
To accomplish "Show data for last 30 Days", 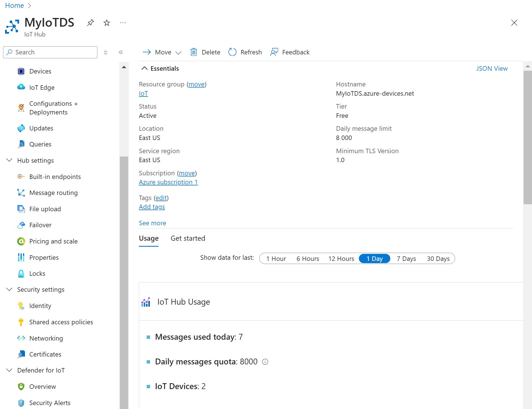I will 438,259.
